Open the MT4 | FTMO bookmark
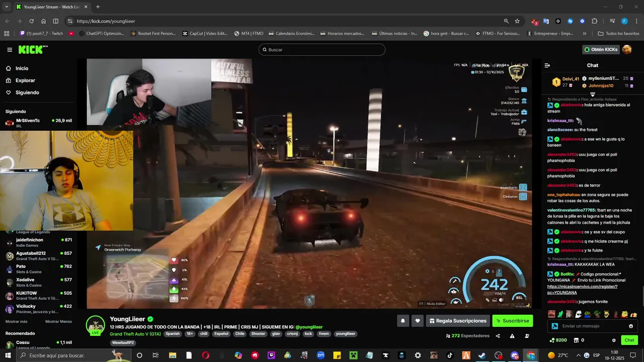The image size is (644, 362). 249,34
